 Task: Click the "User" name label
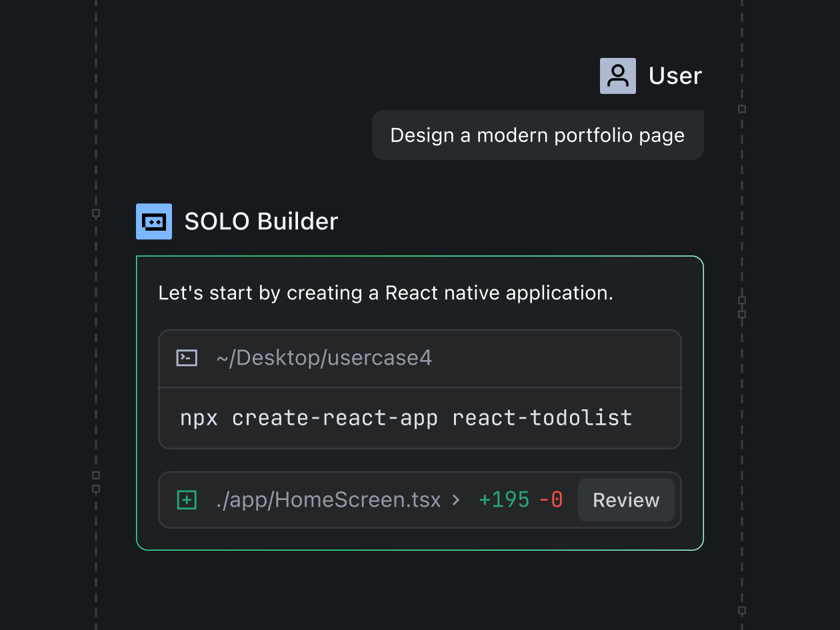point(675,76)
